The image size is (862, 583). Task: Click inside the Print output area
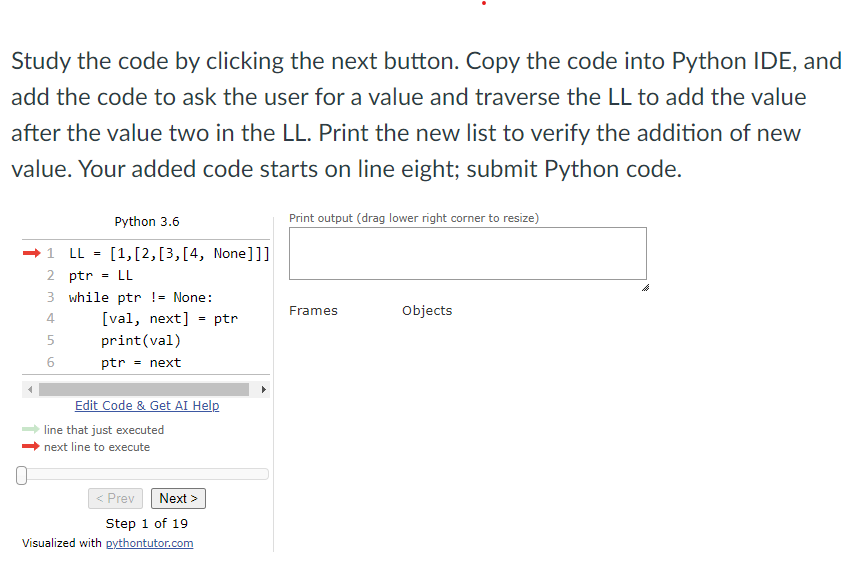467,253
